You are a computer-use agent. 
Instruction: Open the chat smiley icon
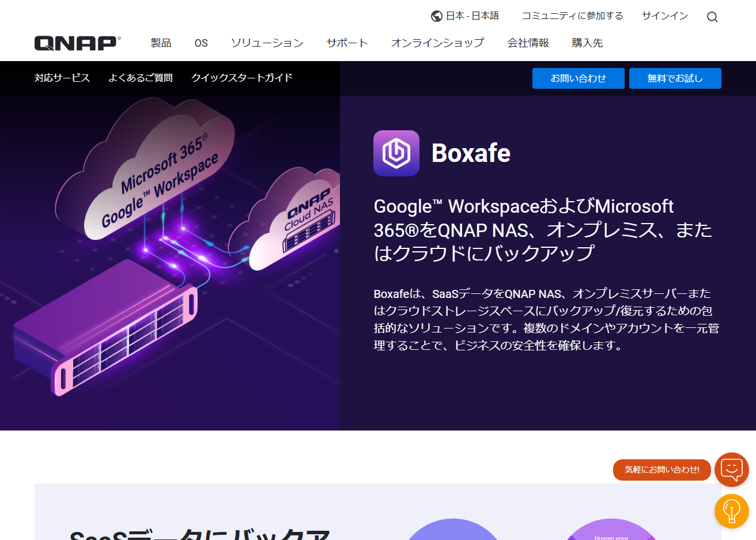pyautogui.click(x=732, y=470)
